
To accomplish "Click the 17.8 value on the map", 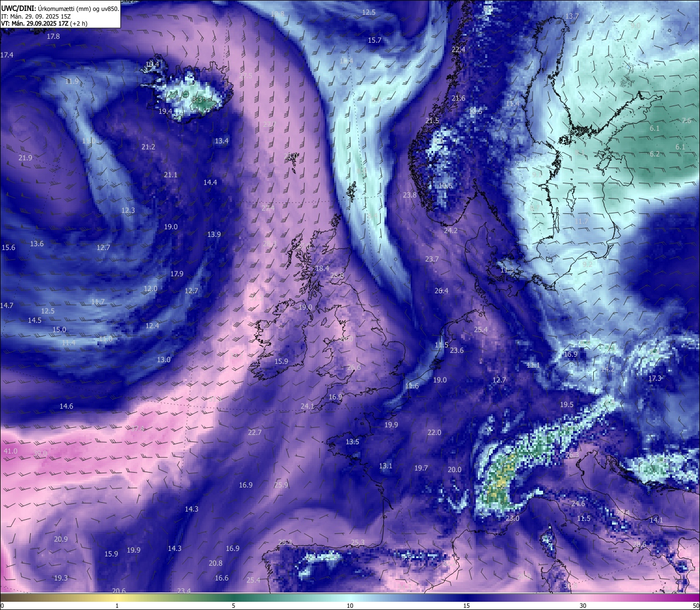I will coord(53,37).
